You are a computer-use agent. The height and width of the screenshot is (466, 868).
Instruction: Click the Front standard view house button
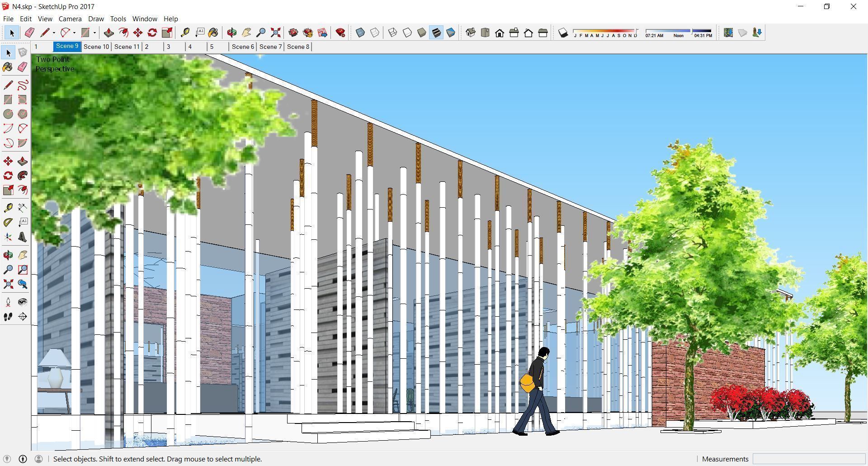point(500,33)
